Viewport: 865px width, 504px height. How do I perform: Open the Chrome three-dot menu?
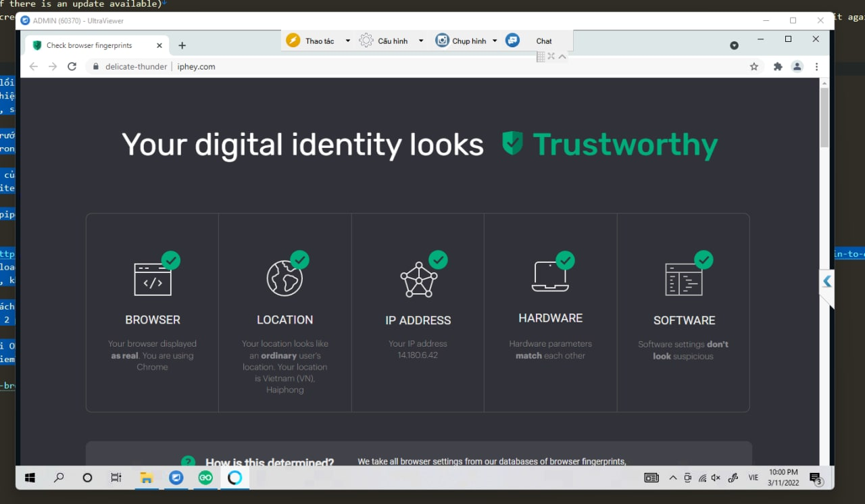(816, 67)
